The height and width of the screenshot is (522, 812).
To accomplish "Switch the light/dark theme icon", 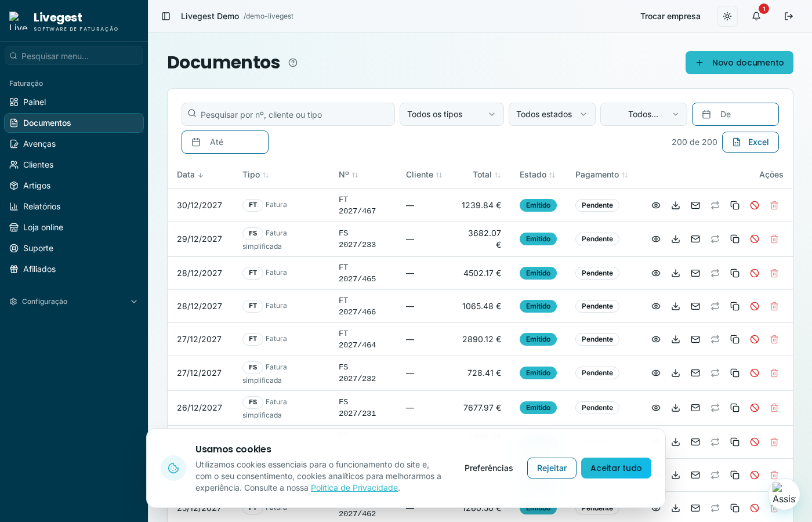I will (x=727, y=16).
